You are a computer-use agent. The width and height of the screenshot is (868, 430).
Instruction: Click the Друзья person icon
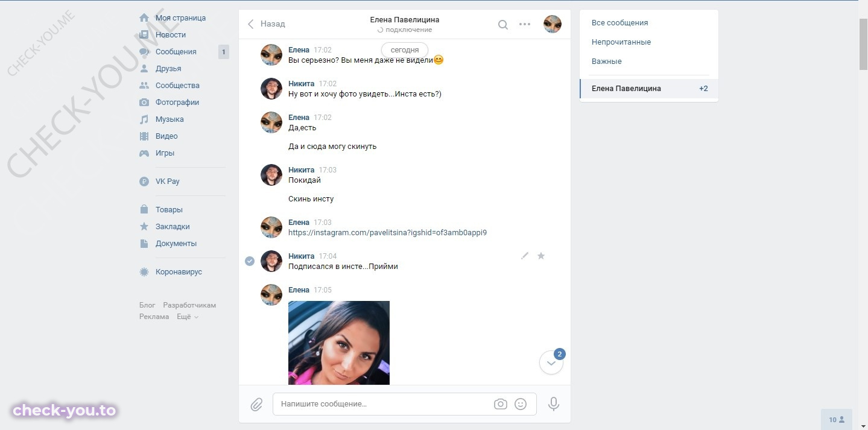click(x=144, y=69)
